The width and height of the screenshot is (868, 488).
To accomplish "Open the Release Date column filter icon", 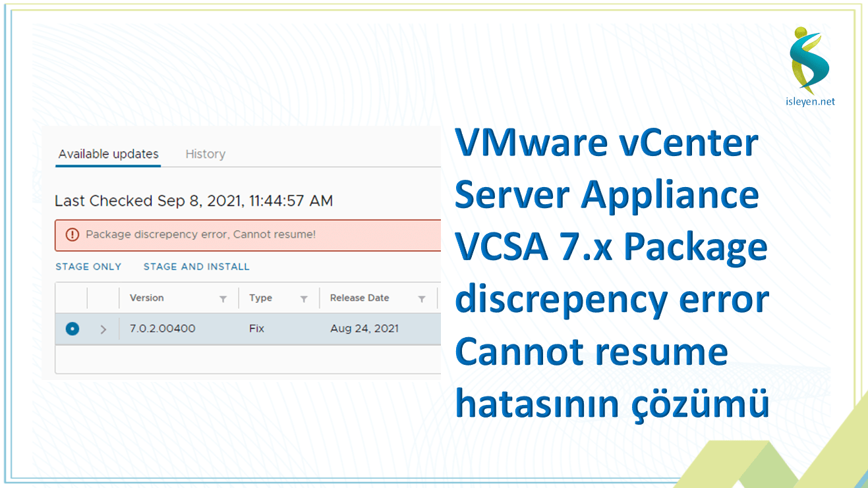I will coord(422,299).
